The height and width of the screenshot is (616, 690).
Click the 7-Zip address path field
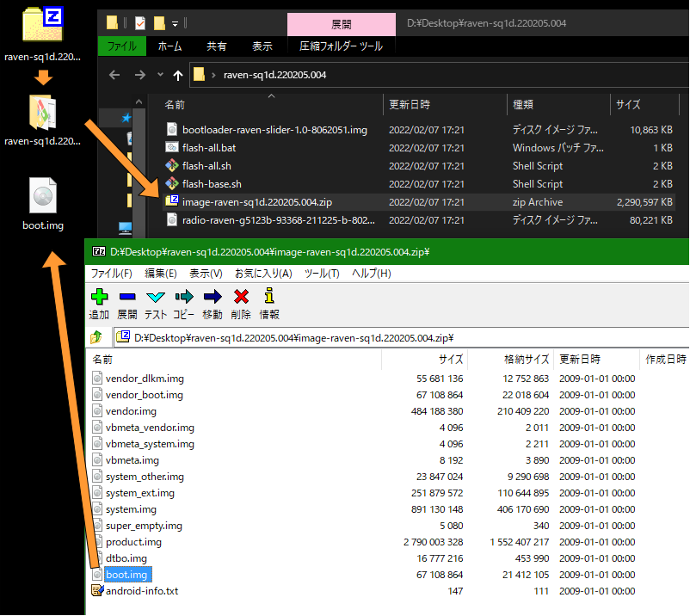(x=400, y=338)
